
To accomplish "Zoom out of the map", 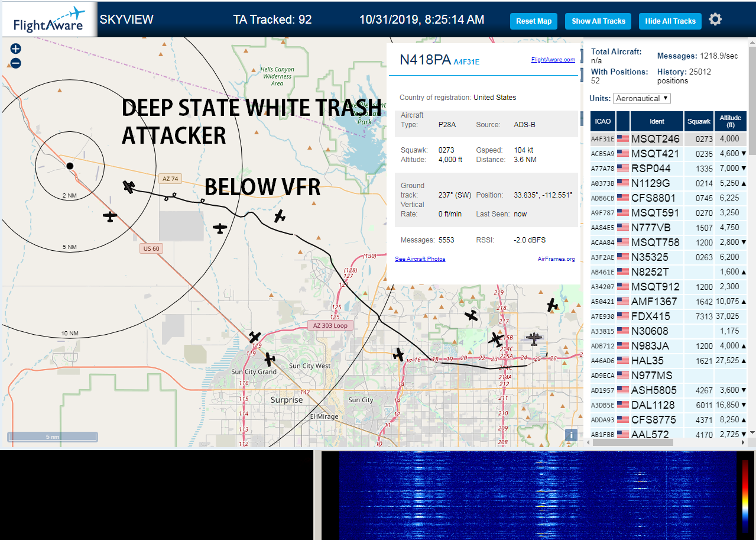I will [15, 63].
